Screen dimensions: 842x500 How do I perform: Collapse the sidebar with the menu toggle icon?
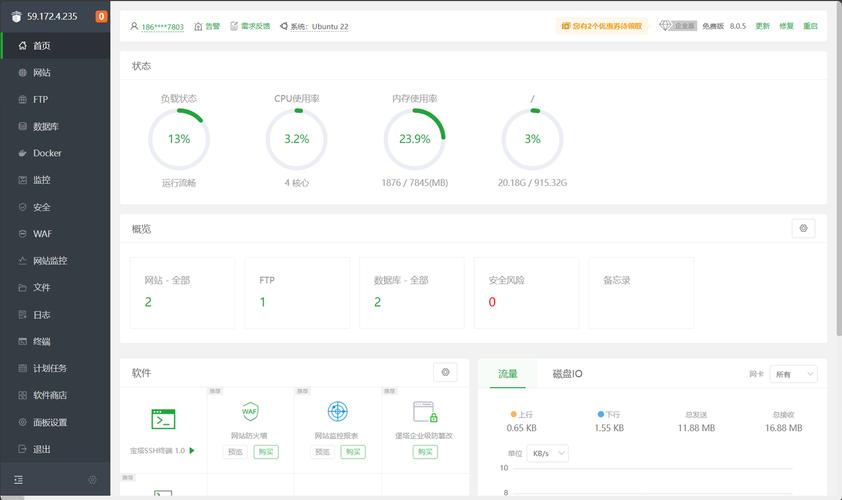(18, 480)
